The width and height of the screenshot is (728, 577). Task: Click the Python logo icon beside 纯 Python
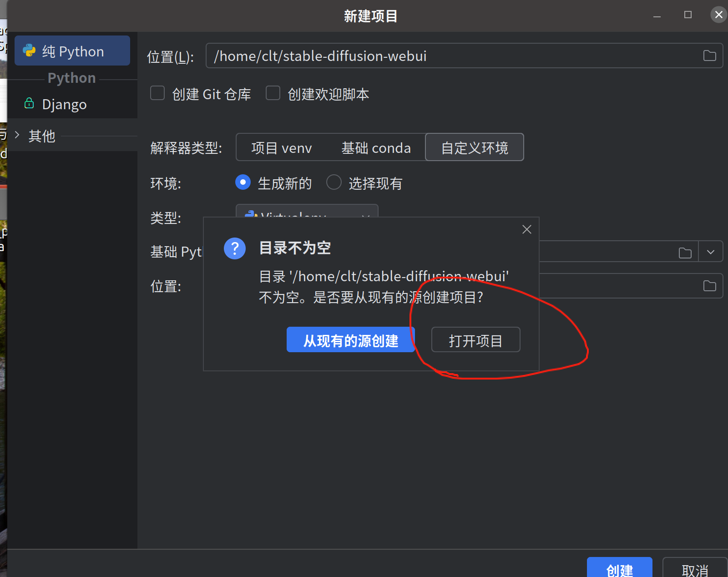point(29,51)
